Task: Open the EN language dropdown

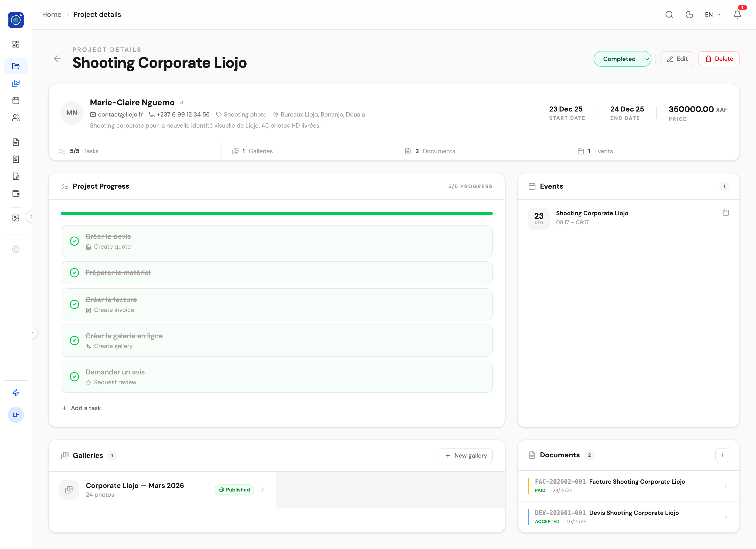Action: pos(712,15)
